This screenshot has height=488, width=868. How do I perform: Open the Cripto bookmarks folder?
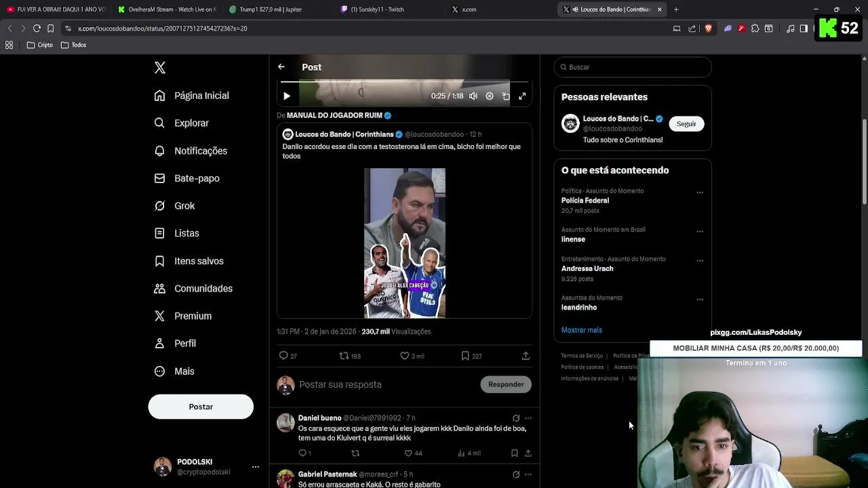coord(40,45)
